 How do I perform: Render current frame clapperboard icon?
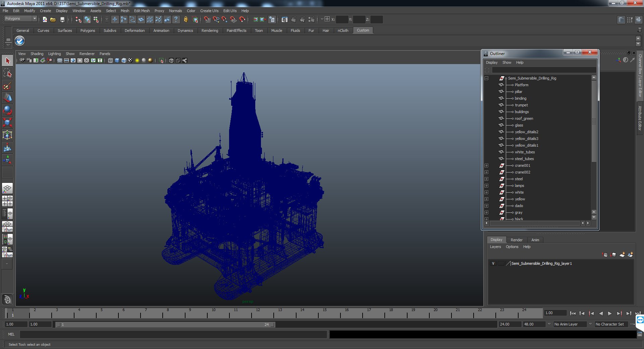(x=293, y=19)
